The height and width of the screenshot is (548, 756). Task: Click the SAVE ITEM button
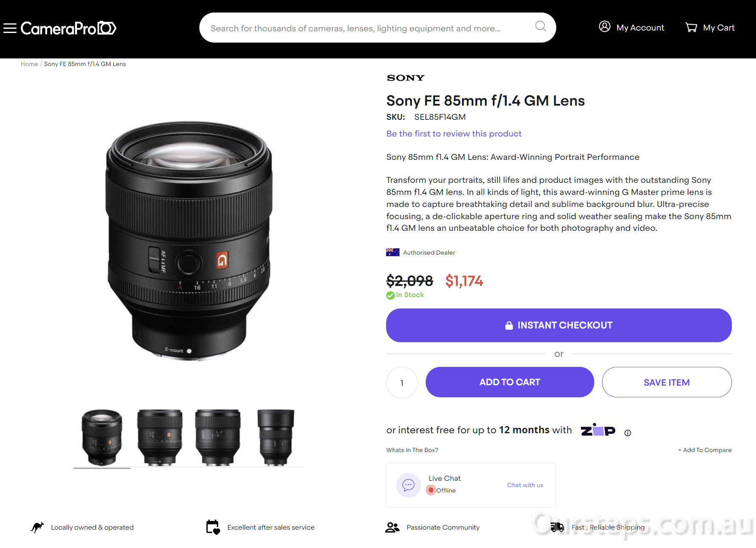pos(667,382)
